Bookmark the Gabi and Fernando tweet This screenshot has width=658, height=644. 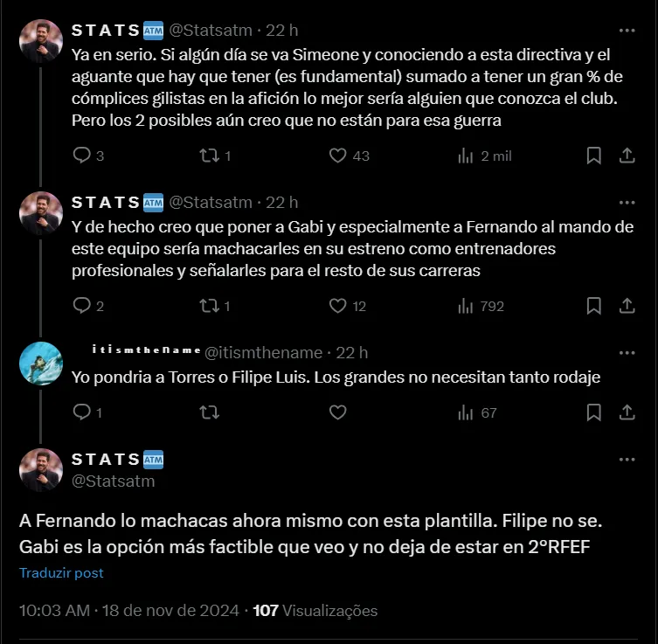tap(593, 306)
